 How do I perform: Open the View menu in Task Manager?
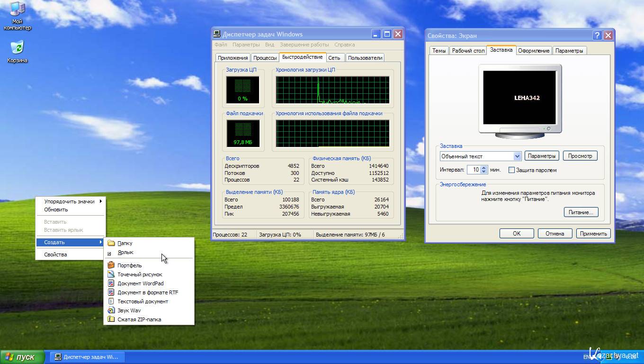[269, 45]
